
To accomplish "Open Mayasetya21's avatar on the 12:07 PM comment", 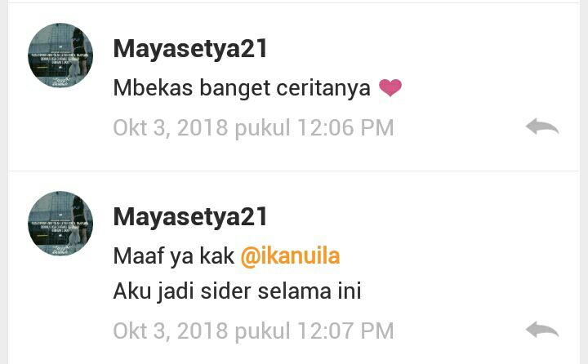I will tap(60, 224).
